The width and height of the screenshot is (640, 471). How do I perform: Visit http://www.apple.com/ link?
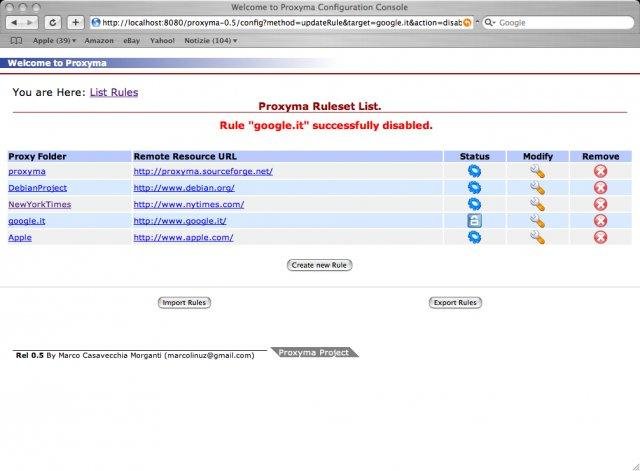pos(183,237)
